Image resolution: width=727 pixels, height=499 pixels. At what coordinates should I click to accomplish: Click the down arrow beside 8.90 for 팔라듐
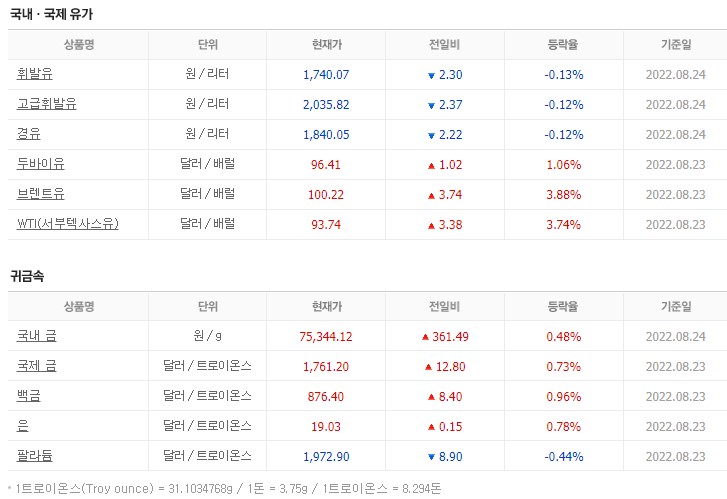(x=431, y=457)
